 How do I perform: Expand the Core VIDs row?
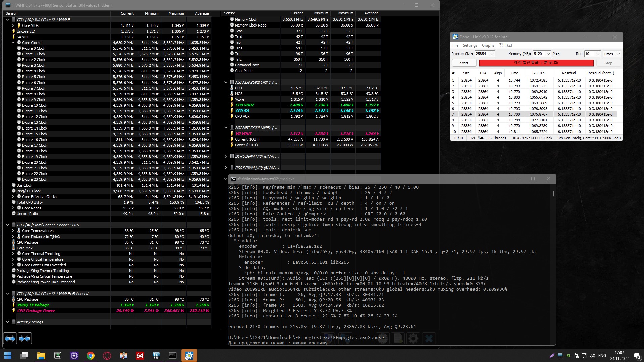click(13, 25)
